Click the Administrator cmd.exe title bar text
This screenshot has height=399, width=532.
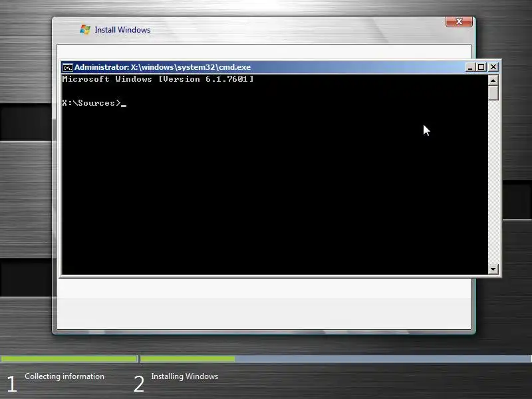pos(162,67)
